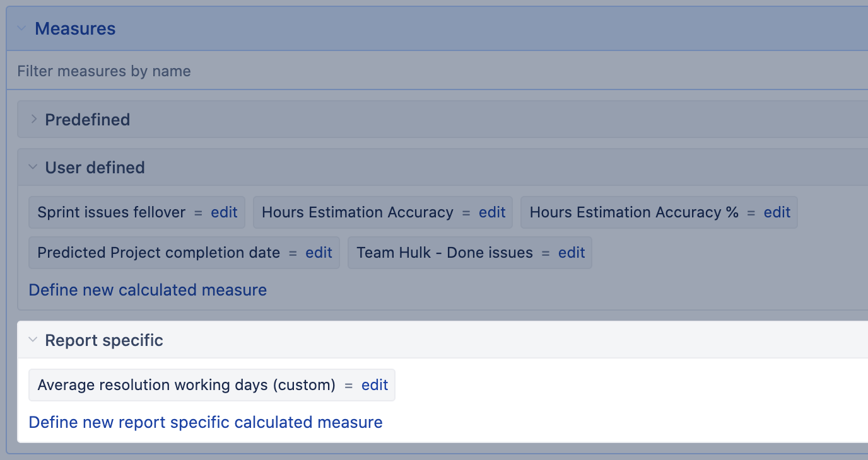Image resolution: width=868 pixels, height=460 pixels.
Task: Select Average resolution working days (custom) measure
Action: coord(186,385)
